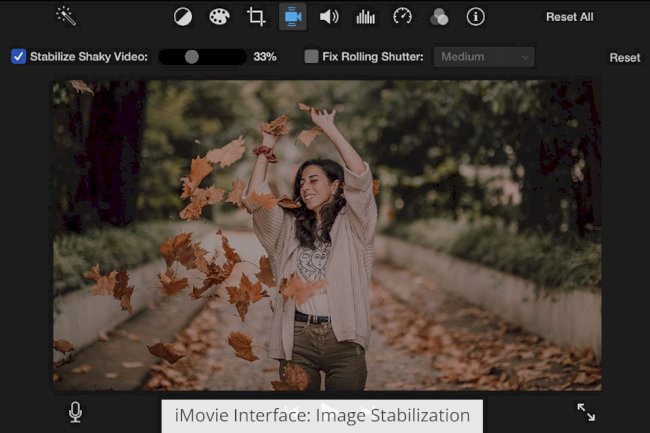
Task: Open the color balance tool
Action: point(183,17)
